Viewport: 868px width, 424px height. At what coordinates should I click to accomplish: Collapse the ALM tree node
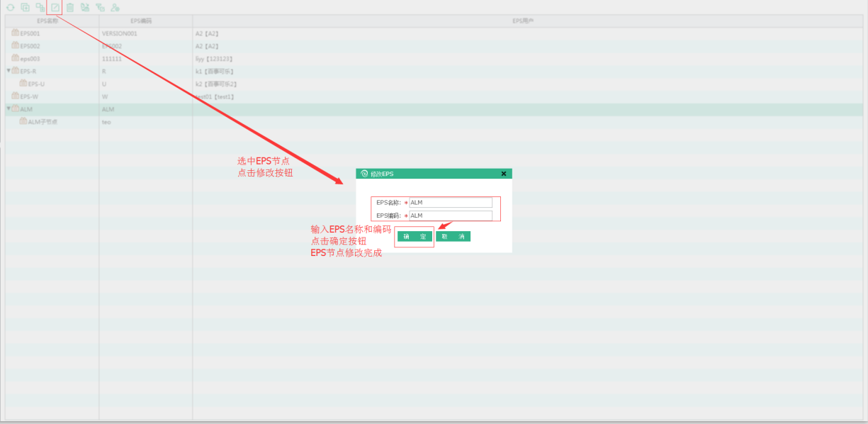click(9, 109)
